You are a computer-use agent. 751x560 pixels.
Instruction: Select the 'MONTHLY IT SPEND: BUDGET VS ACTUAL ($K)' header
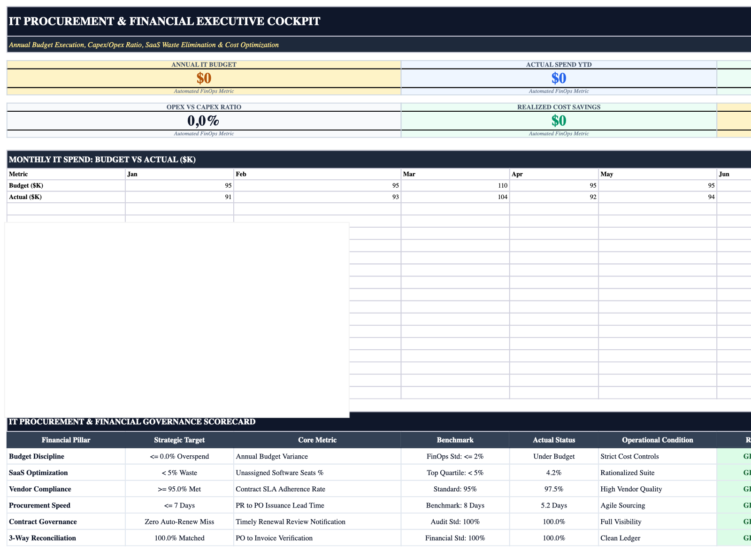(102, 160)
